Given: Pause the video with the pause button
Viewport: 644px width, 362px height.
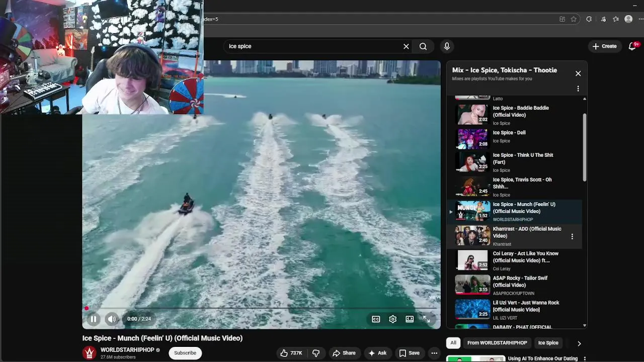Looking at the screenshot, I should click(x=93, y=319).
